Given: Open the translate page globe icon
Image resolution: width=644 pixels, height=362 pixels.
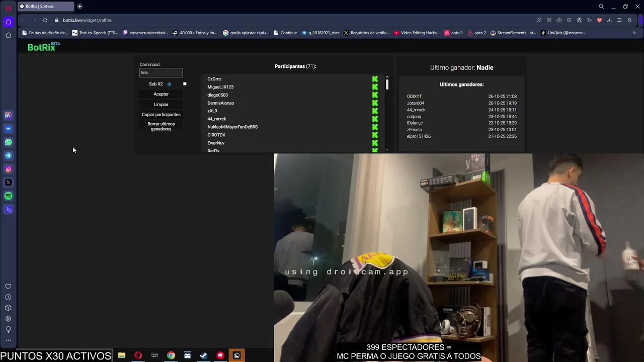Looking at the screenshot, I should click(579, 20).
